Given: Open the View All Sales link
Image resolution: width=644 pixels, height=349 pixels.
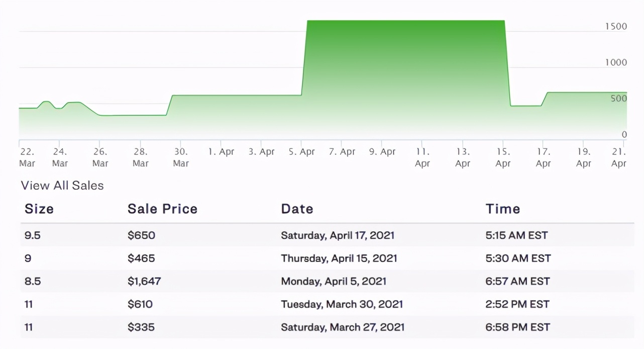Looking at the screenshot, I should coord(62,186).
